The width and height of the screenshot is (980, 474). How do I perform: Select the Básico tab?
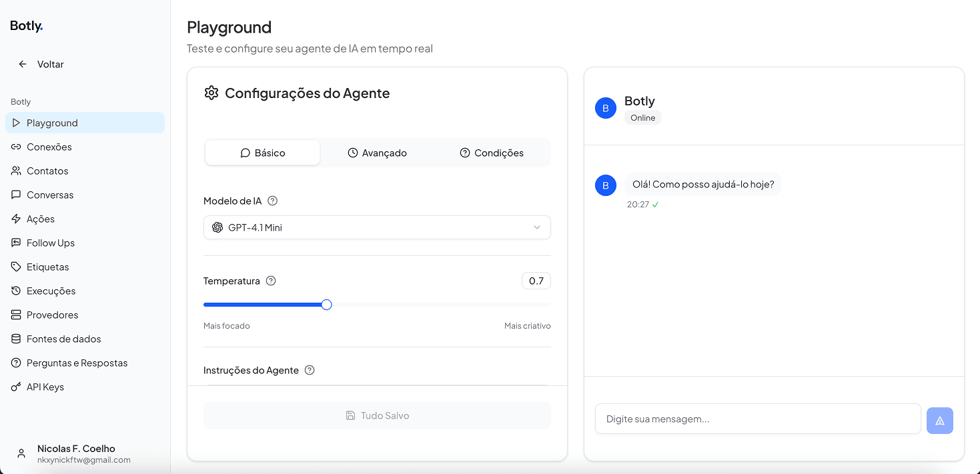click(x=262, y=153)
